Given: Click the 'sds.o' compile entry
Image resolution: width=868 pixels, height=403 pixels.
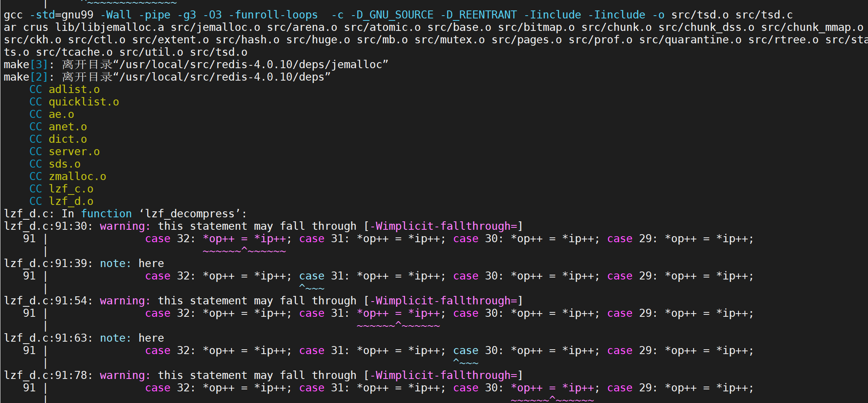Looking at the screenshot, I should 65,164.
